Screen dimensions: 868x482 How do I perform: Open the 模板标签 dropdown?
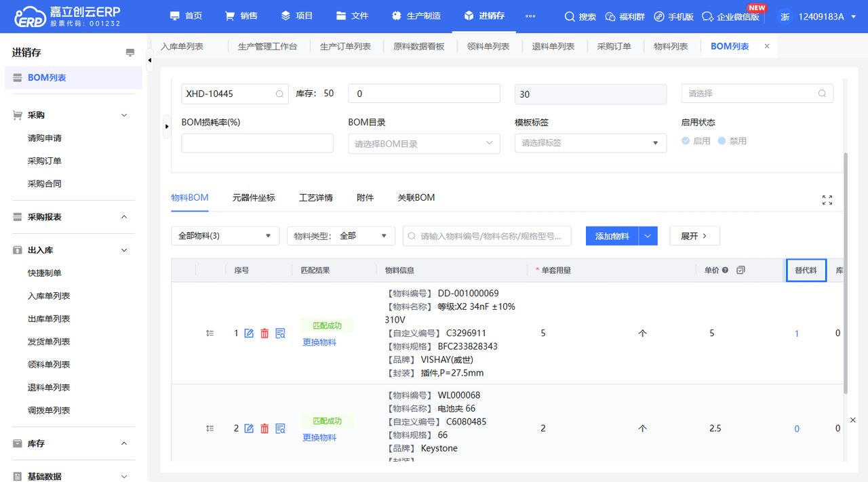click(x=591, y=143)
